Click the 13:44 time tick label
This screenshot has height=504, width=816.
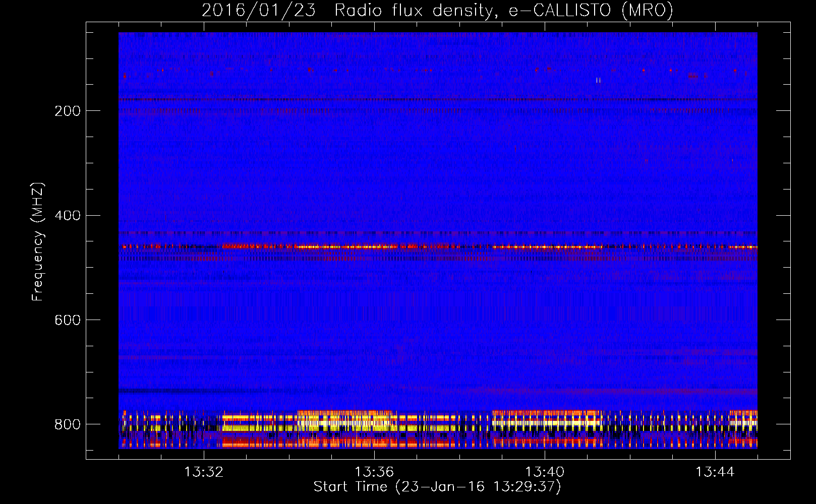pos(715,472)
